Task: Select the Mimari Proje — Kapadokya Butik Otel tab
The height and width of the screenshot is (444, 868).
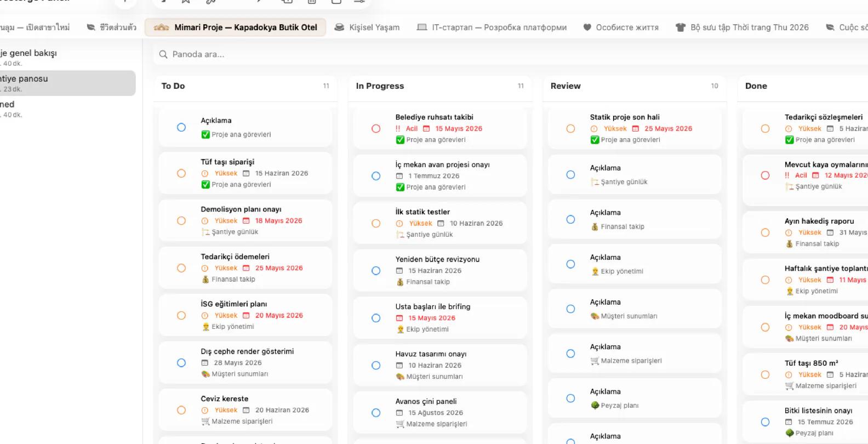Action: coord(236,27)
